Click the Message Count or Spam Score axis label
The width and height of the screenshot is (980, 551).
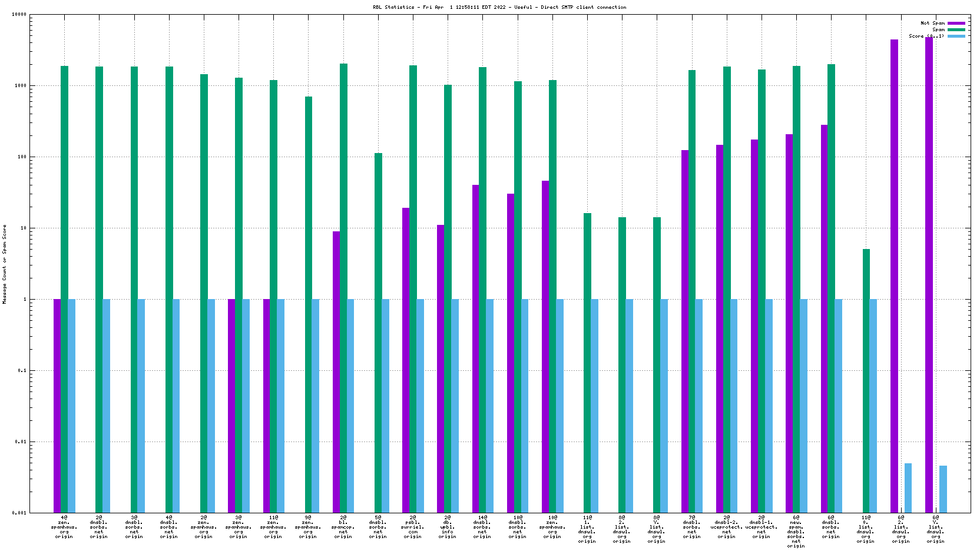[x=5, y=264]
